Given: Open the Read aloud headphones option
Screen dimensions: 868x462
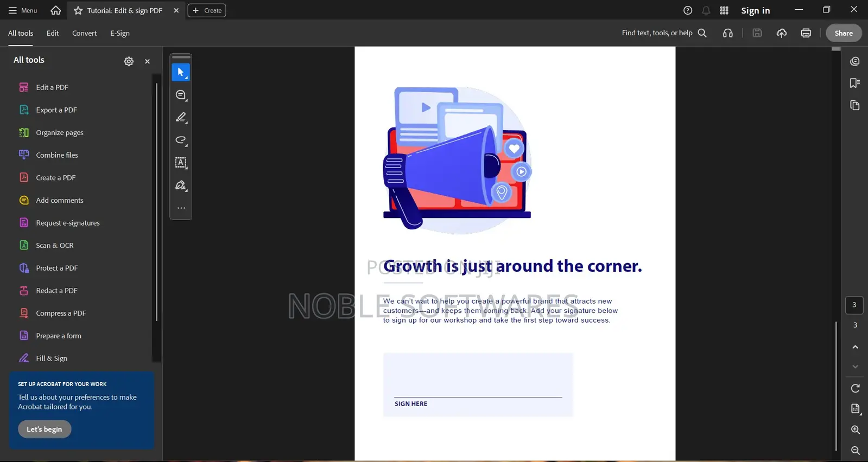Looking at the screenshot, I should (x=728, y=33).
